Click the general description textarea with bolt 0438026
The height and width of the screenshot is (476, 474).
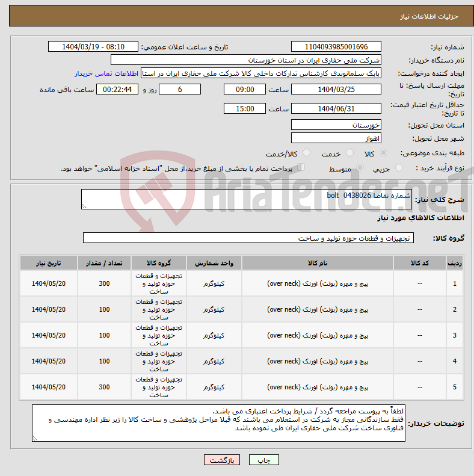pos(247,199)
